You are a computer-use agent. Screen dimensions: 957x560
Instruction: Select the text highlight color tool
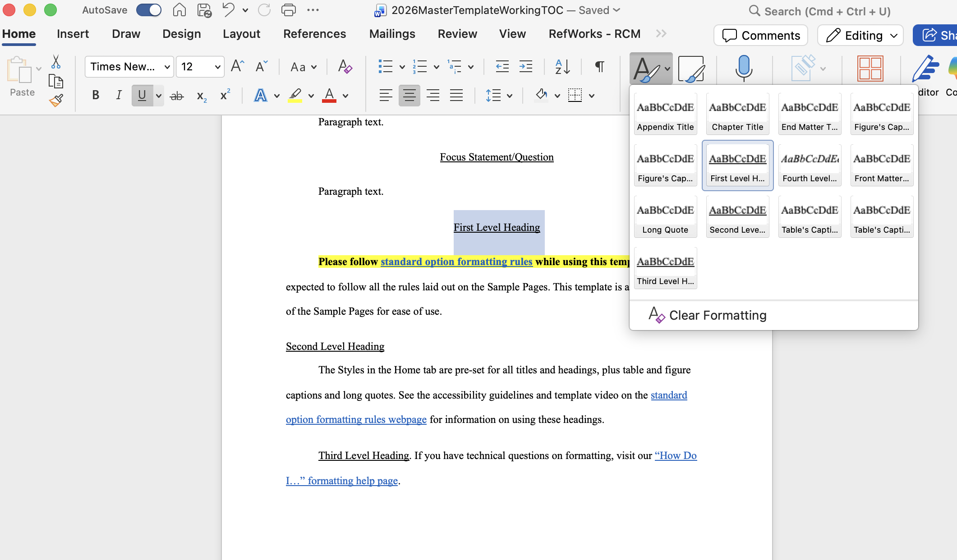(x=295, y=95)
